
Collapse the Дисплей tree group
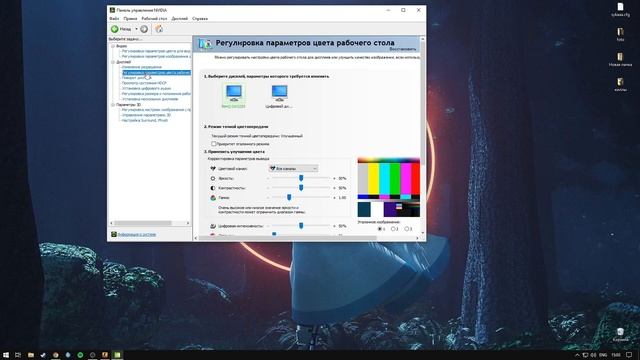(x=113, y=62)
